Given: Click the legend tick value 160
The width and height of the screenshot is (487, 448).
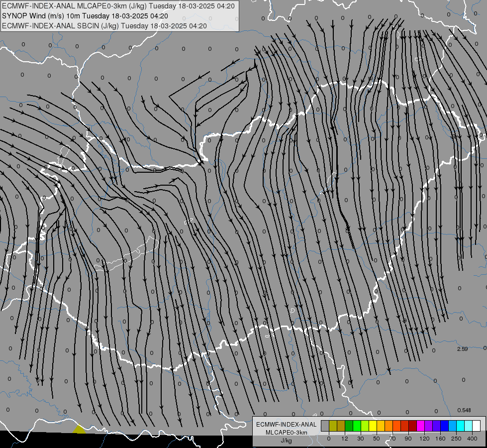Looking at the screenshot, I should click(x=440, y=439).
